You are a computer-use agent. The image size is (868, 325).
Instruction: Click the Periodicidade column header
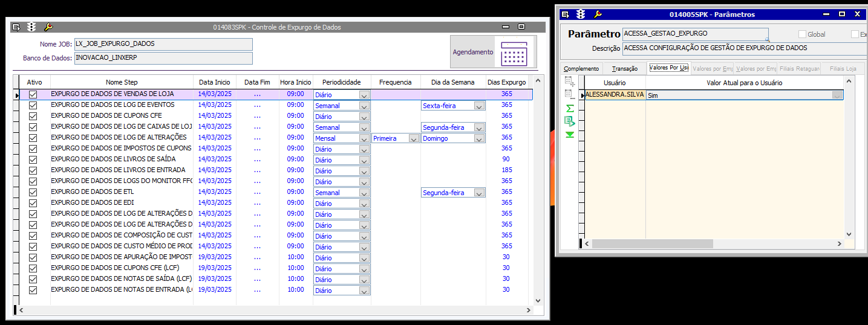click(x=342, y=82)
